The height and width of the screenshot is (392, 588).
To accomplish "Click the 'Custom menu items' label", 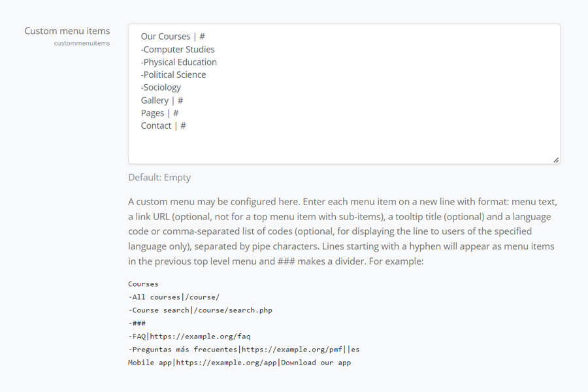I will coord(67,31).
